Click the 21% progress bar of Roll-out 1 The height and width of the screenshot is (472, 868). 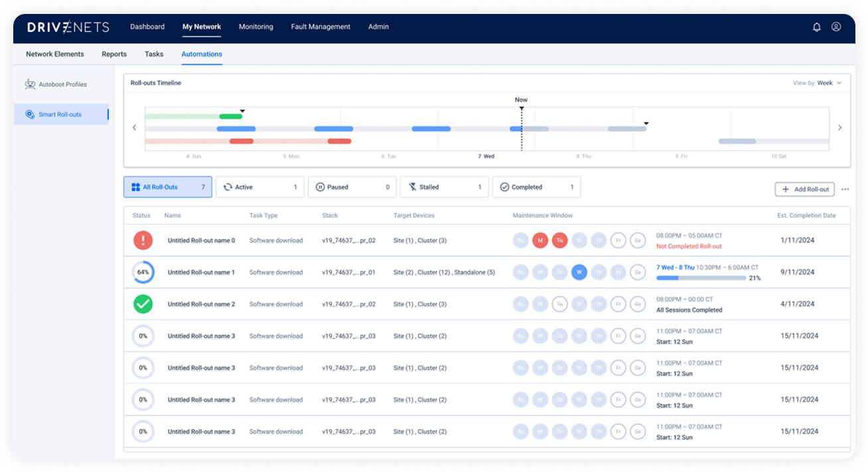coord(701,278)
